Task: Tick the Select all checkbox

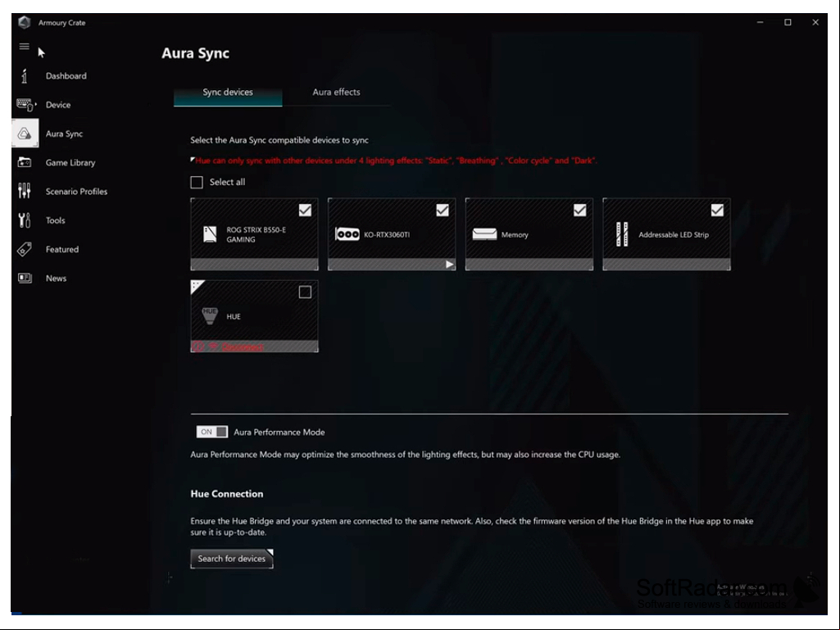Action: tap(197, 182)
